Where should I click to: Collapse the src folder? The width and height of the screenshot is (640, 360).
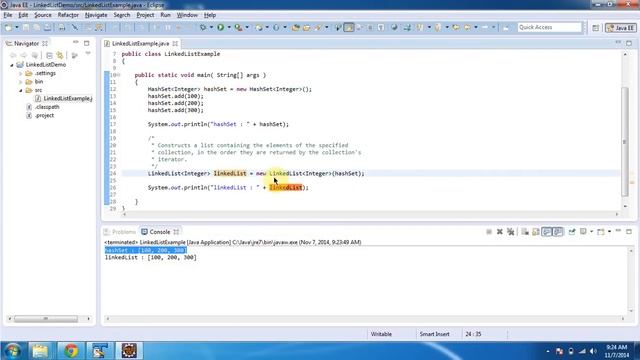[x=20, y=90]
